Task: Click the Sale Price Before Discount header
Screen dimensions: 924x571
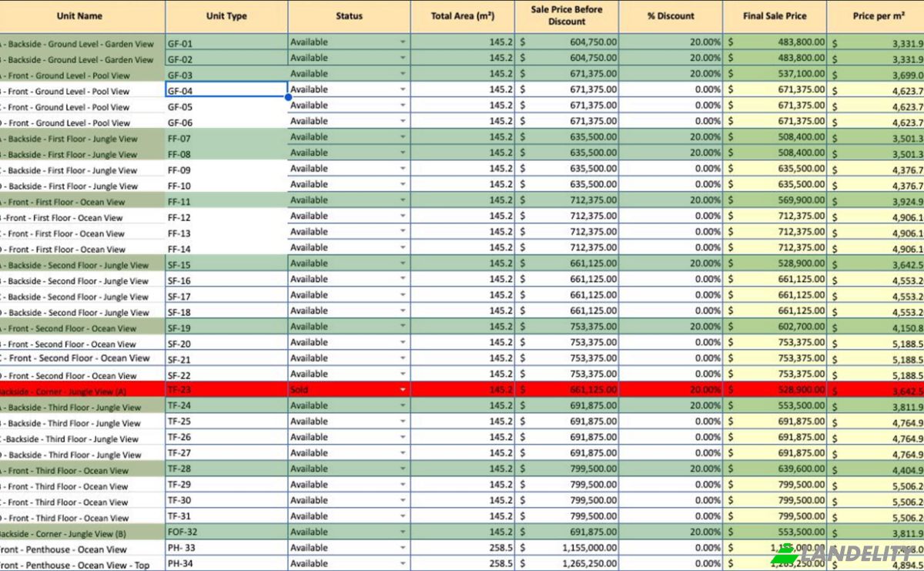Action: coord(567,16)
